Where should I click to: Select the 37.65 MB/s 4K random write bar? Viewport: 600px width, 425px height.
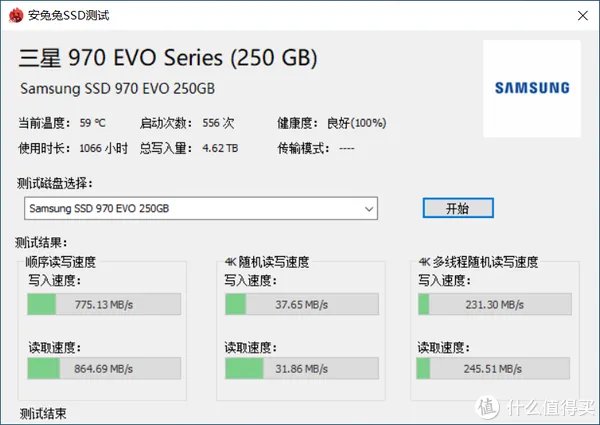coord(301,304)
